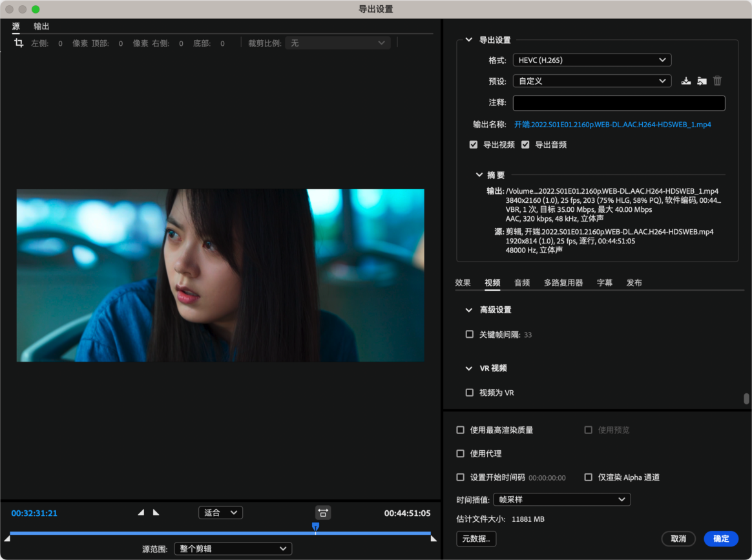This screenshot has width=752, height=560.
Task: Toggle the 导出视频 checkbox
Action: (x=474, y=145)
